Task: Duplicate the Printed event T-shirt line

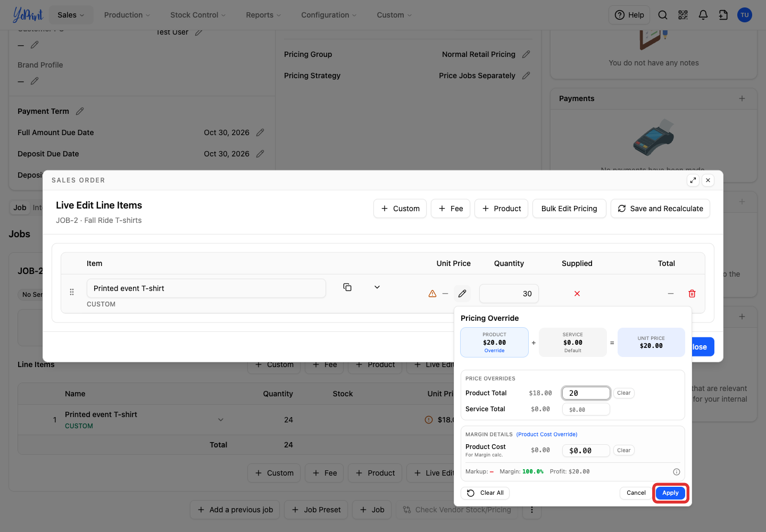Action: click(x=347, y=287)
